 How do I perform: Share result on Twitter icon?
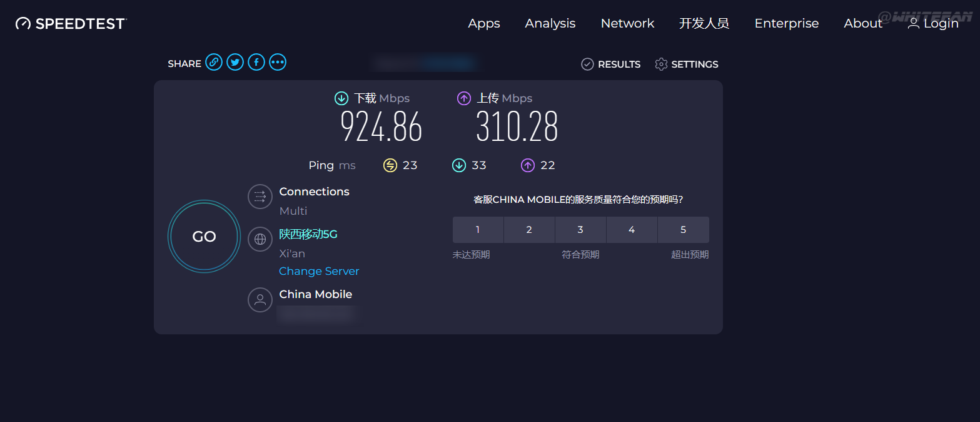235,62
